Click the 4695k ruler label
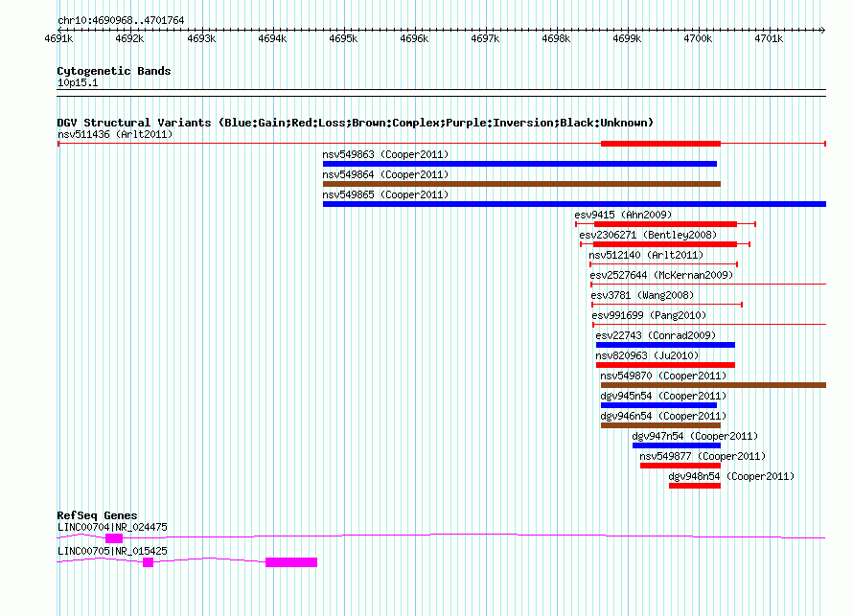Screen dimensions: 853x616 [343, 38]
